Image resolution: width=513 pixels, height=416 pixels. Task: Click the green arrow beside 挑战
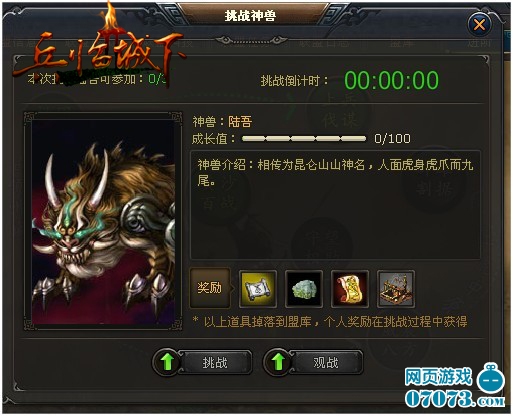click(167, 362)
